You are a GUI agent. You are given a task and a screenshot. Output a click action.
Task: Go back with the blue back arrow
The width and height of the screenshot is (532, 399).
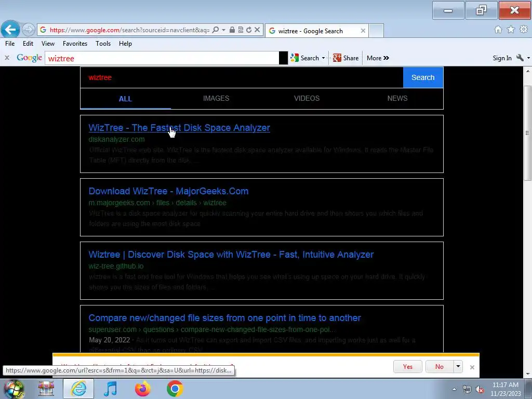pos(10,30)
